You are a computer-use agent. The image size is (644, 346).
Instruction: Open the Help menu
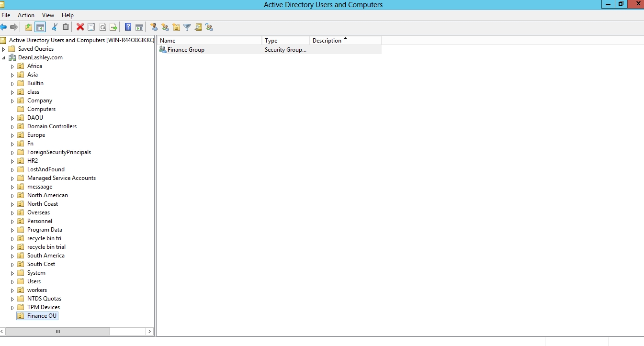68,15
